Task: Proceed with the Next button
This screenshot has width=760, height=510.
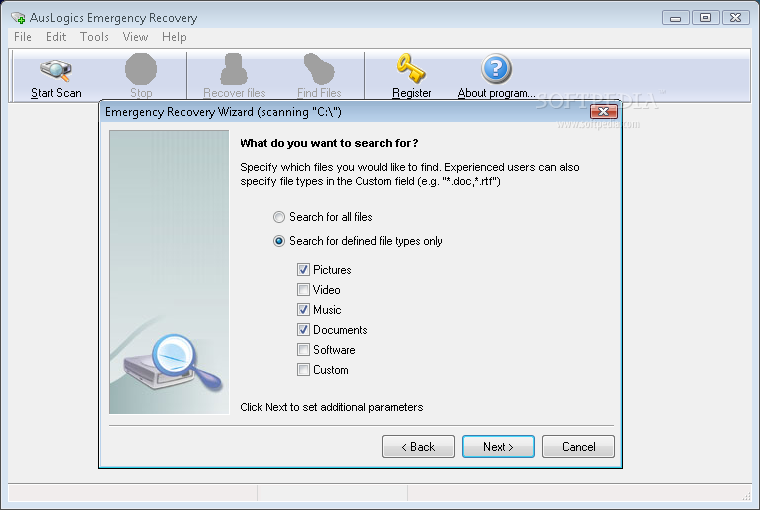Action: [498, 446]
